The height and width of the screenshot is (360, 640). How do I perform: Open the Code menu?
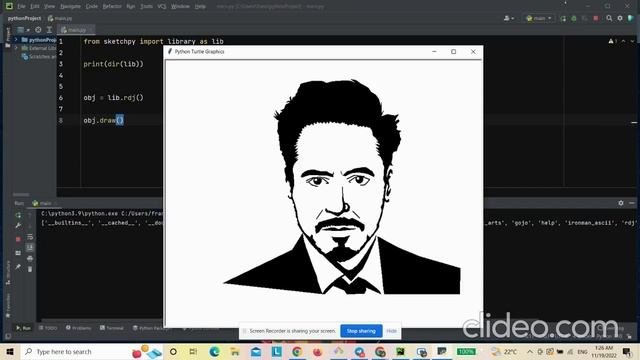pyautogui.click(x=91, y=6)
